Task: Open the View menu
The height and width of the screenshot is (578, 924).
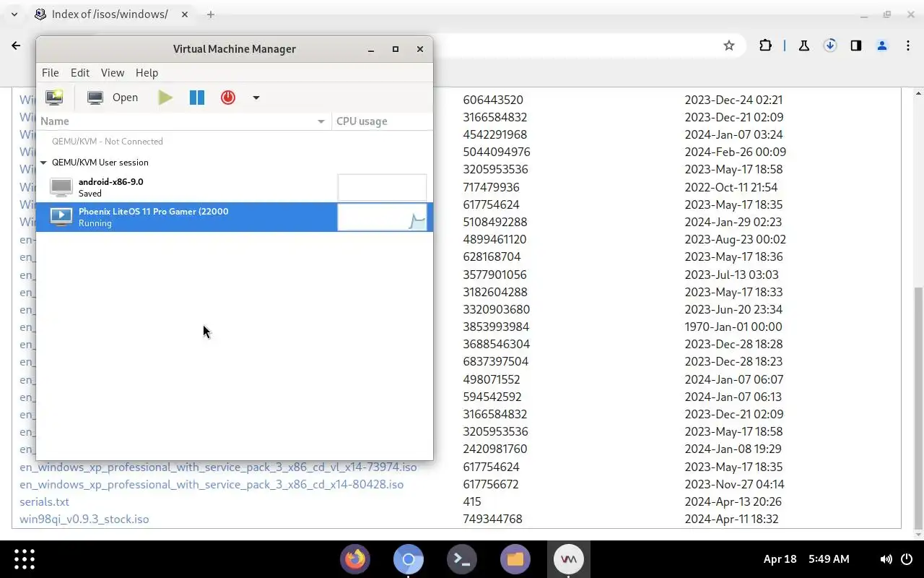Action: (113, 73)
